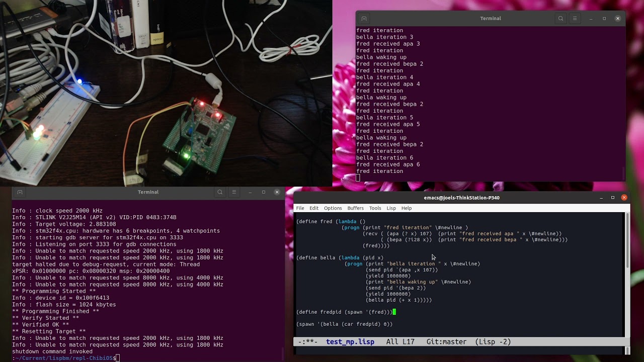This screenshot has width=644, height=362.
Task: Click "fred received apa 4" in top Terminal
Action: point(388,84)
